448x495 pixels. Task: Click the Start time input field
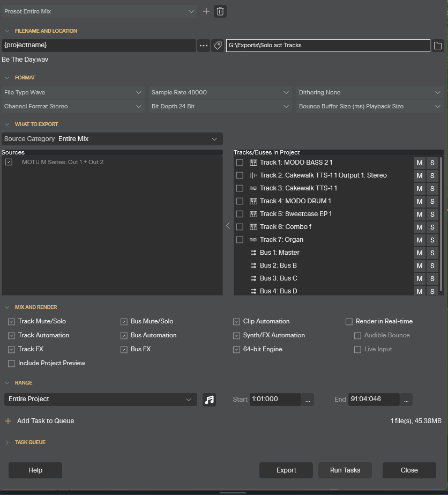pyautogui.click(x=274, y=400)
